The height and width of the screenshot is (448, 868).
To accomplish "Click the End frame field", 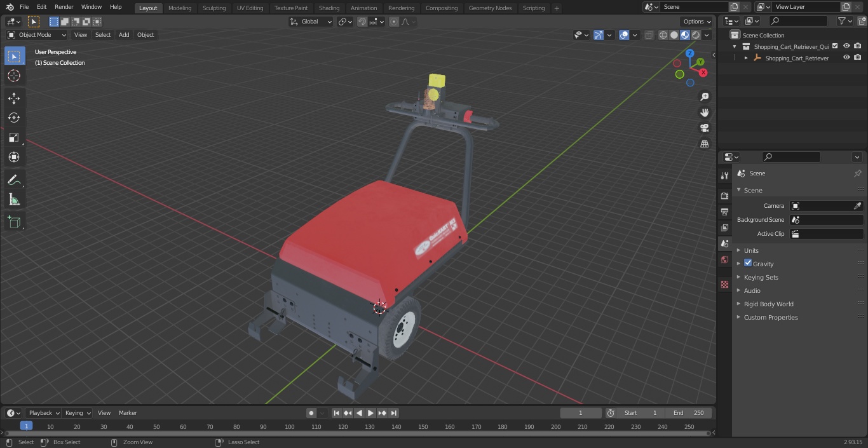I will click(689, 413).
